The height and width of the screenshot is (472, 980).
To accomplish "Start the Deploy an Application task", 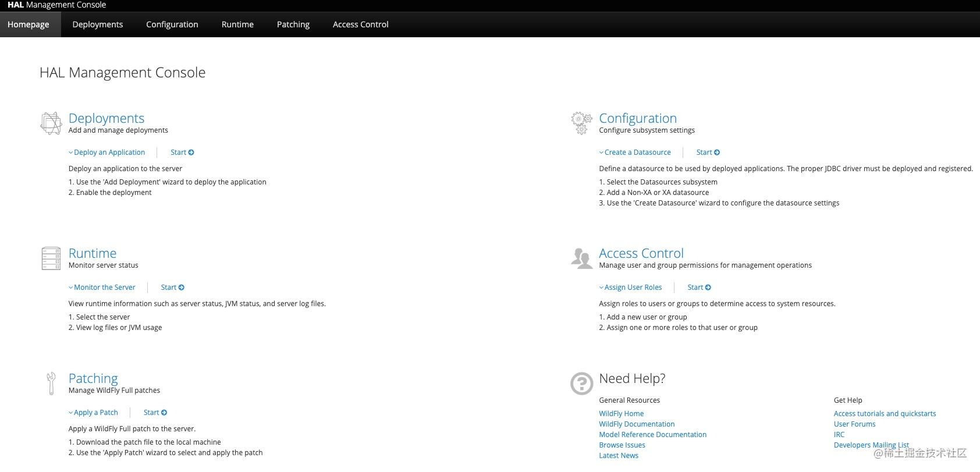I will pyautogui.click(x=182, y=152).
